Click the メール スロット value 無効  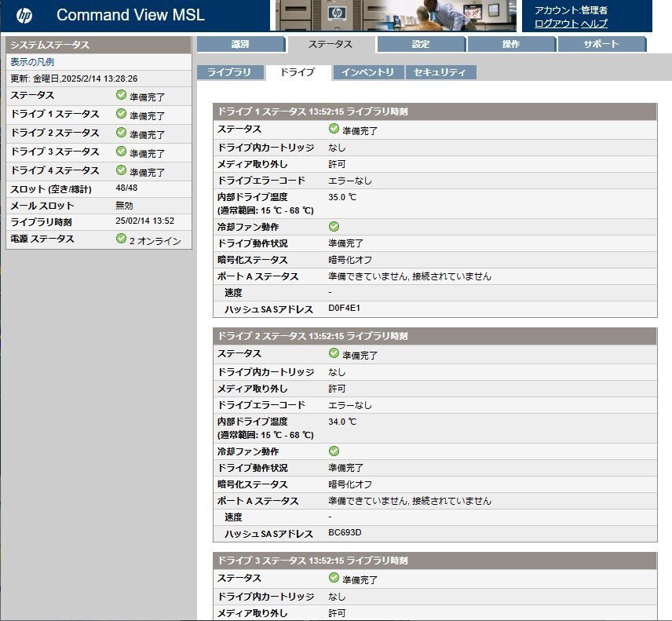click(124, 205)
